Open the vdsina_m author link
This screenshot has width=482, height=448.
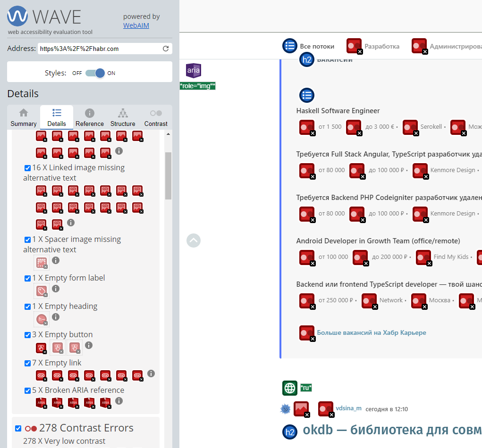pos(348,408)
